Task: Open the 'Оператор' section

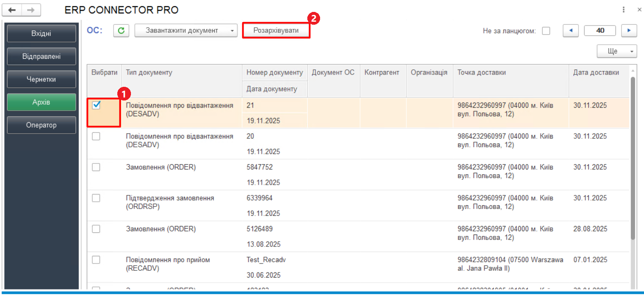Action: (x=41, y=125)
